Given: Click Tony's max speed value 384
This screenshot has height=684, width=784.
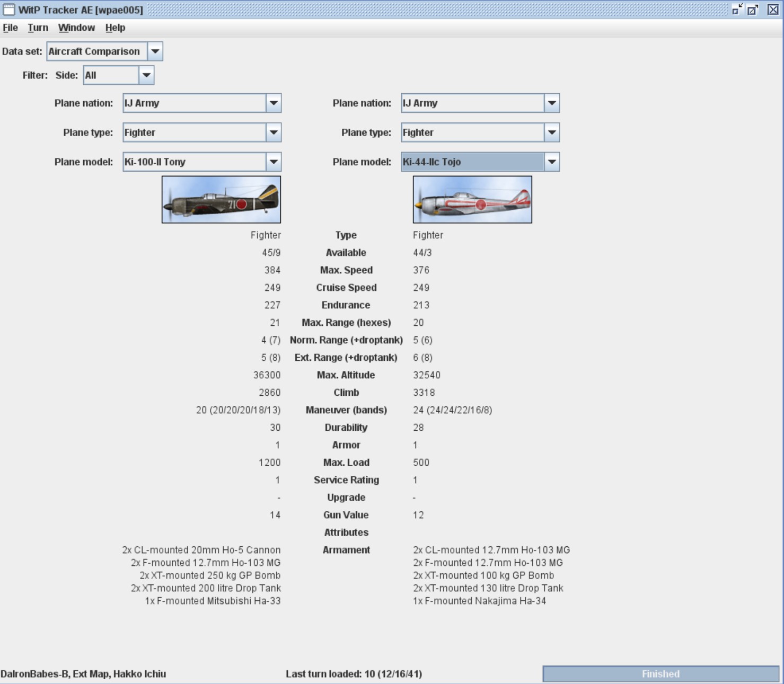Looking at the screenshot, I should [272, 270].
